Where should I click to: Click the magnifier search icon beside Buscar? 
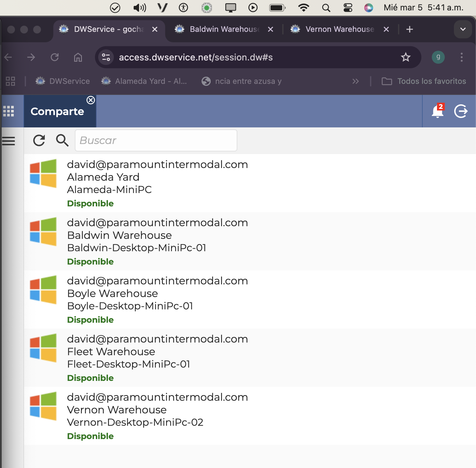click(x=62, y=140)
